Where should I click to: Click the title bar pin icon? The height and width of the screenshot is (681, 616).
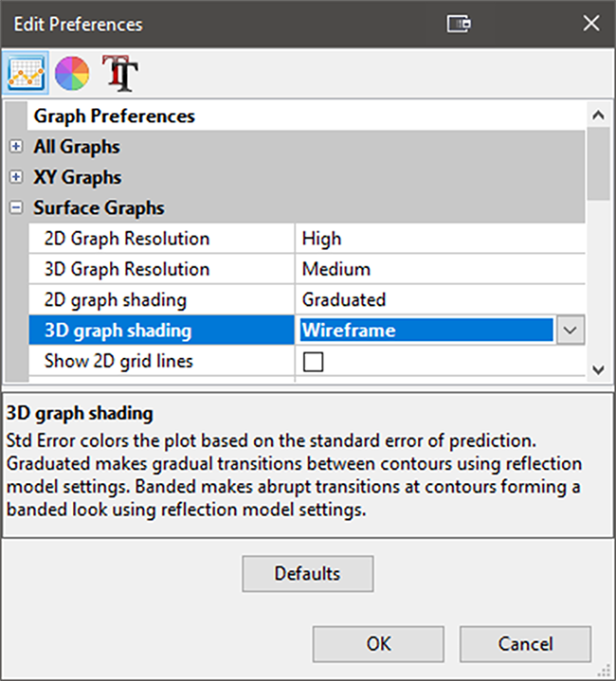460,24
